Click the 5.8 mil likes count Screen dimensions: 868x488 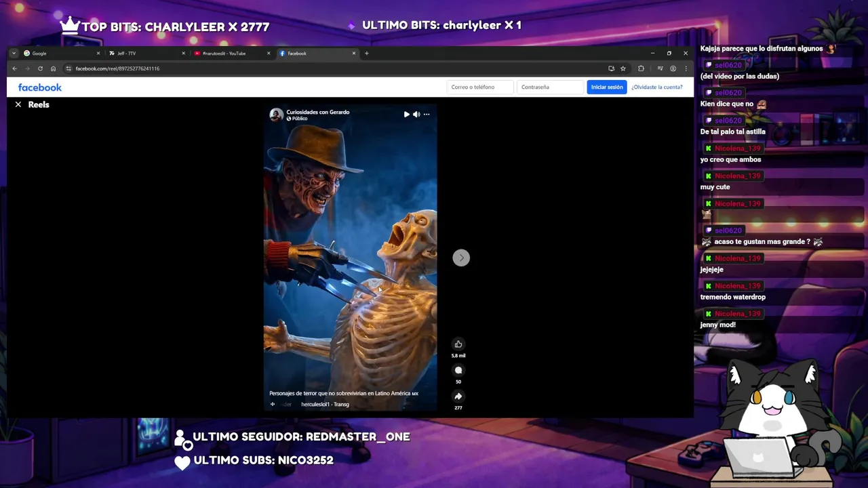point(458,356)
